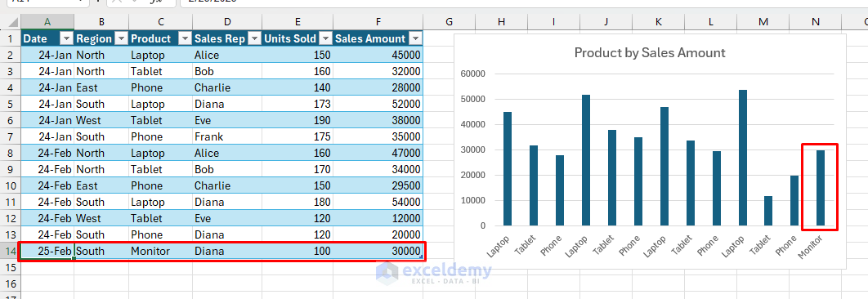Select column F header
Image resolution: width=868 pixels, height=299 pixels.
(x=378, y=22)
